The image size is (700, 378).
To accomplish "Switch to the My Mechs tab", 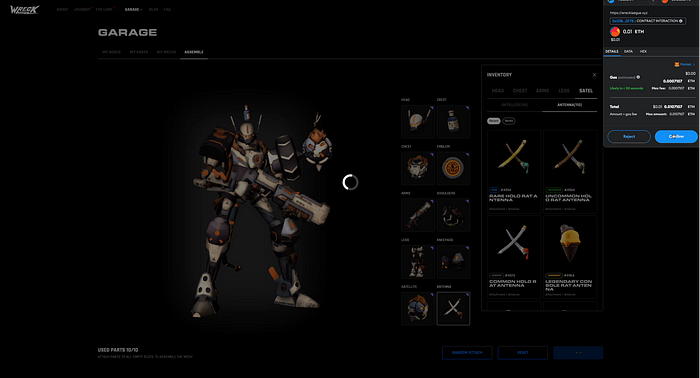I will click(166, 52).
